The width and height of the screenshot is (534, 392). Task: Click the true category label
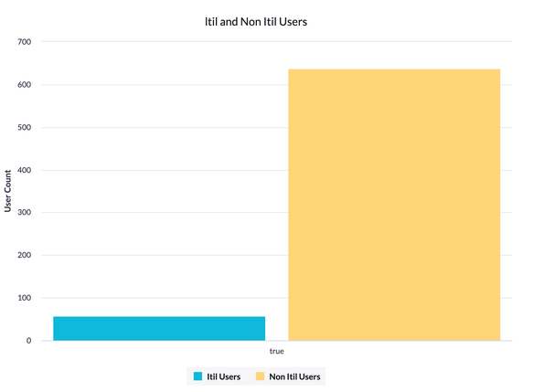[276, 351]
